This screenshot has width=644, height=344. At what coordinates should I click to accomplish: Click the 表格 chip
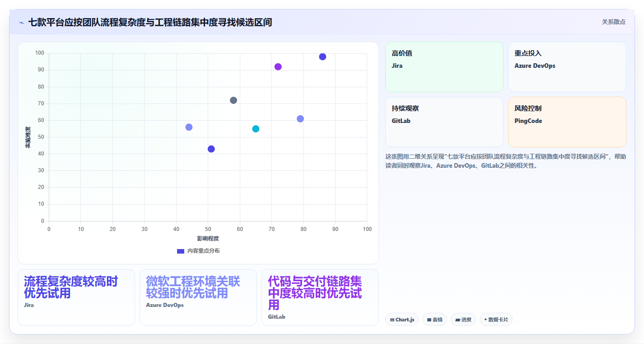point(434,320)
